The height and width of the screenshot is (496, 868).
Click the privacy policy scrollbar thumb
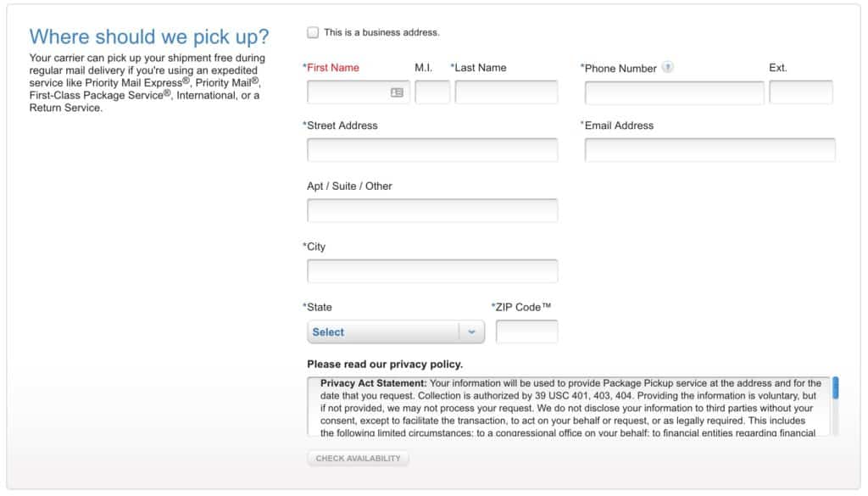pyautogui.click(x=835, y=388)
